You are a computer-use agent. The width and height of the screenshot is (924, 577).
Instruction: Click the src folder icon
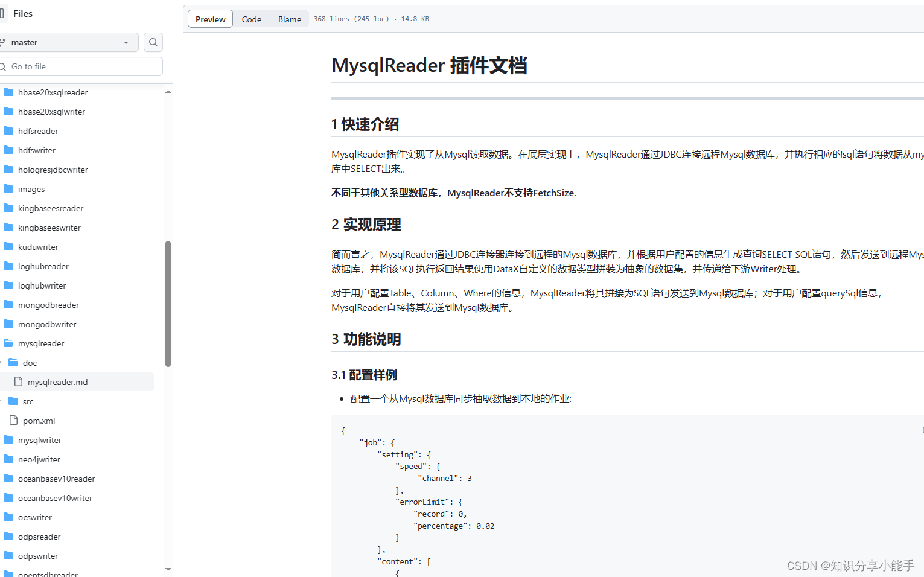13,401
